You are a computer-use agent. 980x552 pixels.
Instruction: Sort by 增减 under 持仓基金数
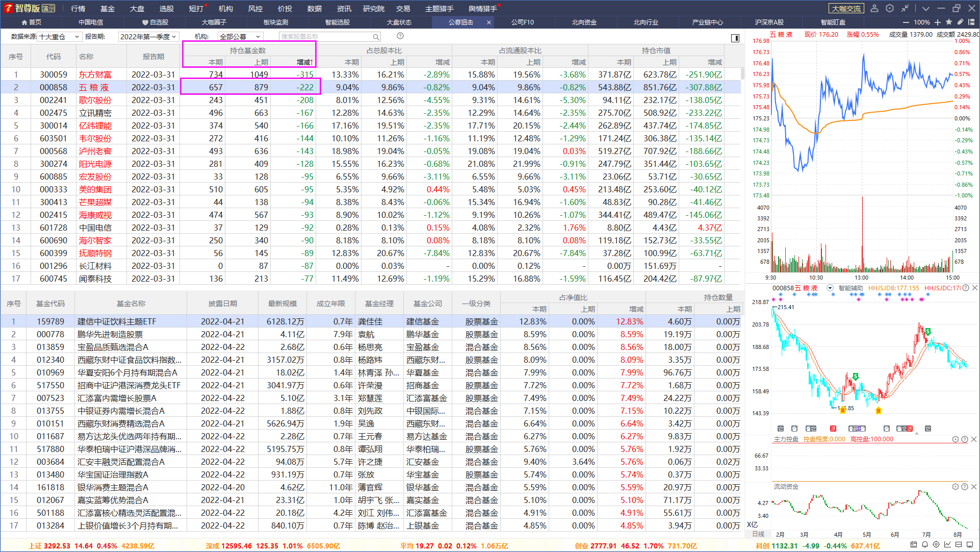305,62
